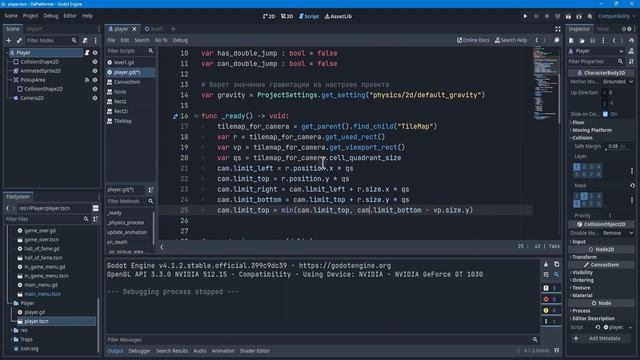Clear the output log
This screenshot has height=360, width=640.
coord(546,264)
